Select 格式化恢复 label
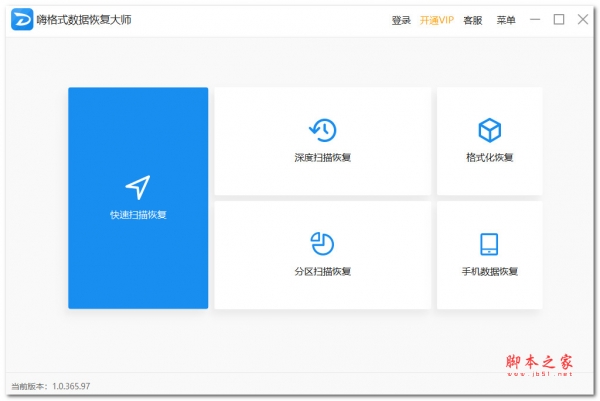The image size is (600, 401). 489,157
